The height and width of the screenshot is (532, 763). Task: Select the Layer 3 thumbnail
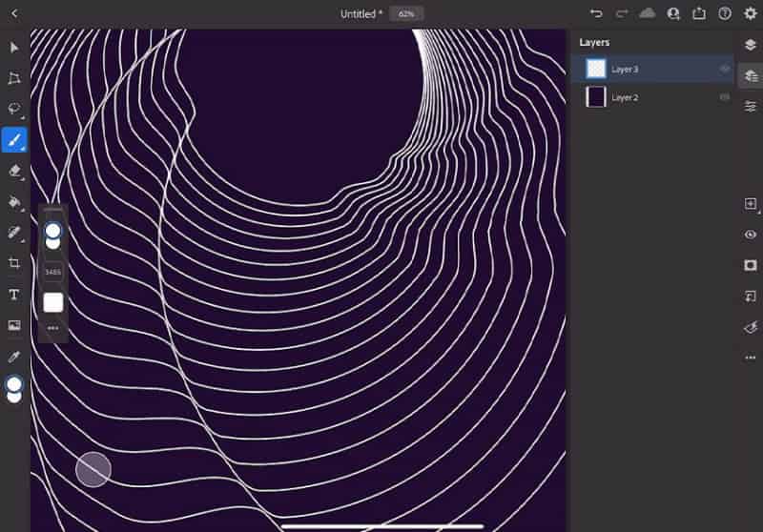[x=596, y=69]
